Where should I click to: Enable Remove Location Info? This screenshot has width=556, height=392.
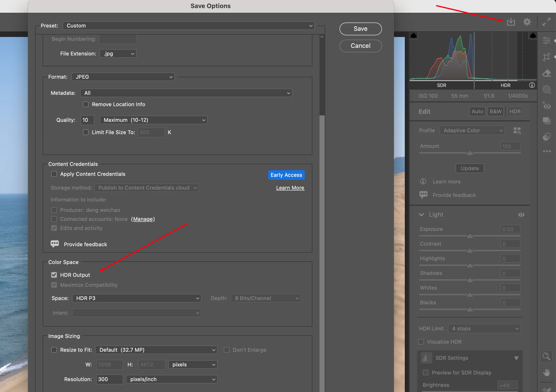[x=86, y=104]
